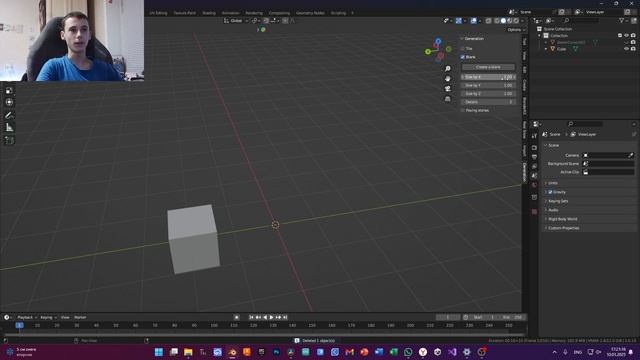Open the World properties tab icon
640x360 pixels.
click(534, 185)
